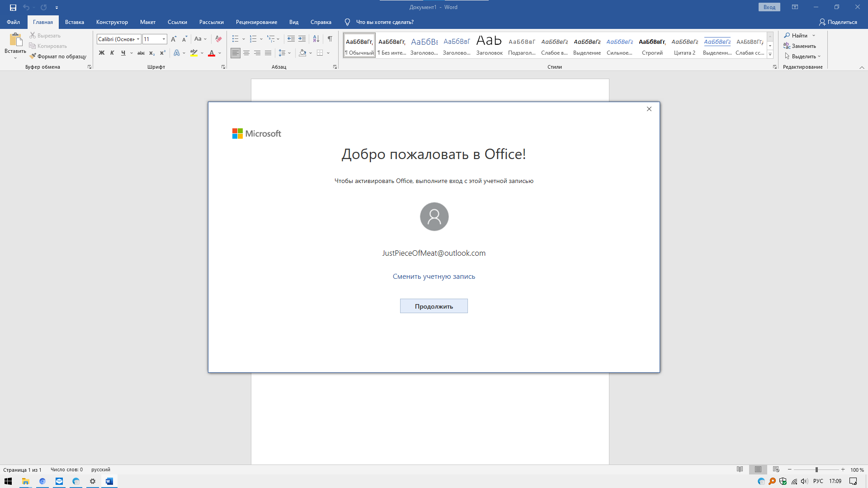This screenshot has height=488, width=868.
Task: Open the font name dropdown (Calibri)
Action: click(138, 39)
